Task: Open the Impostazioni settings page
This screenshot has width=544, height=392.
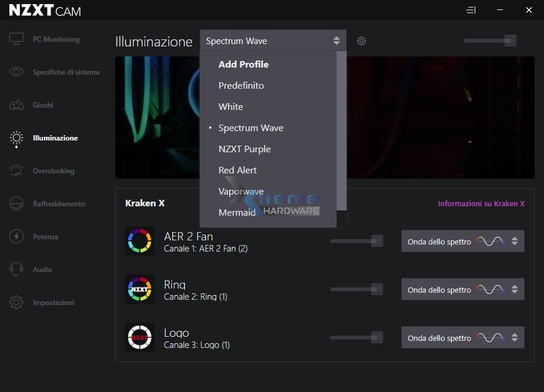Action: (53, 303)
